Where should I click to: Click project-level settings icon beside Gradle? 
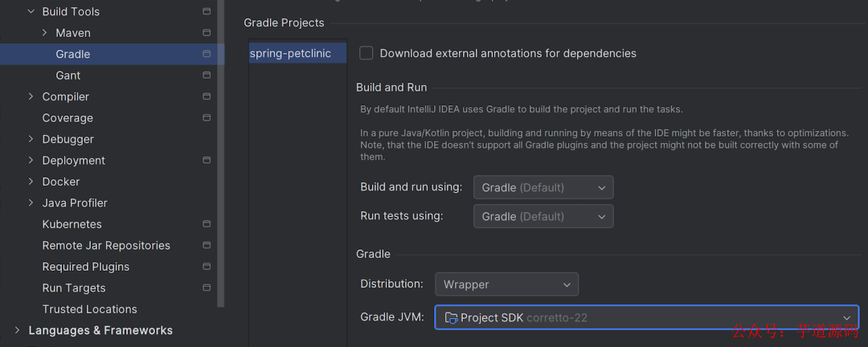tap(207, 54)
